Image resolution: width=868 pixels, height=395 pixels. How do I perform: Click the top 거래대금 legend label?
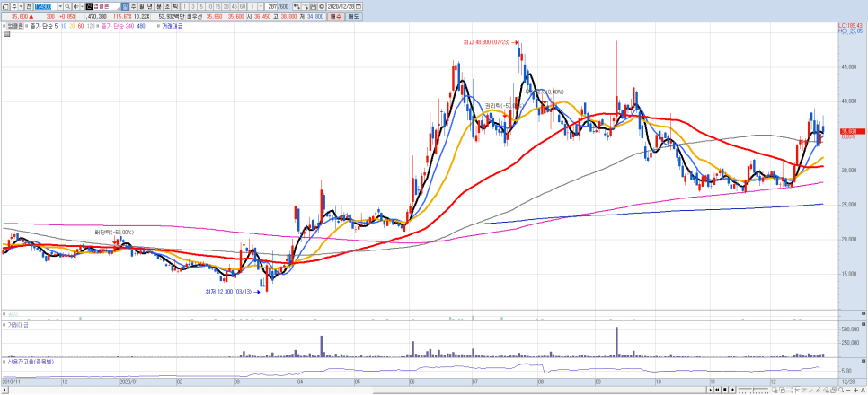tap(173, 26)
